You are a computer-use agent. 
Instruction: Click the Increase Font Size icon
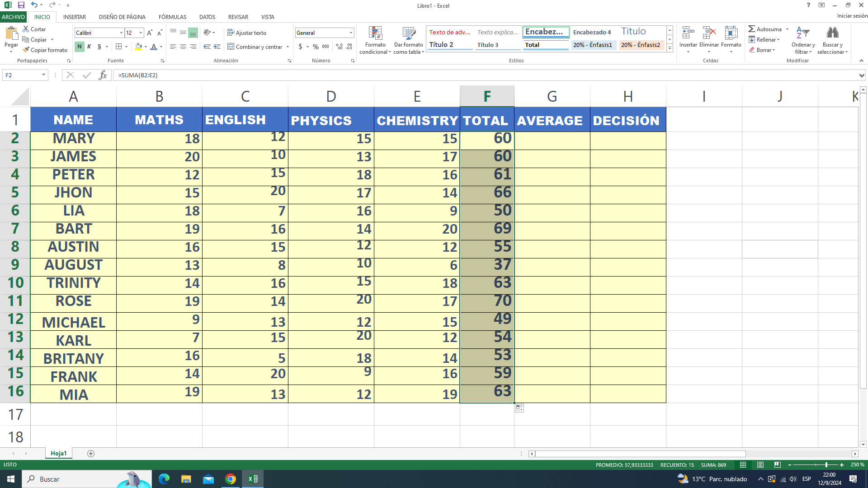point(150,33)
